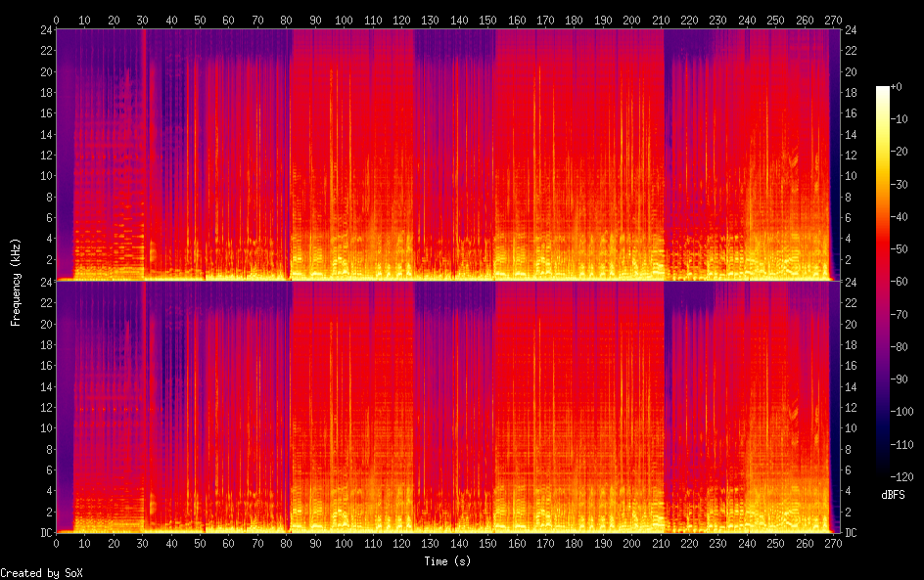Click the DC label at bottom right
The image size is (924, 580).
pyautogui.click(x=851, y=532)
